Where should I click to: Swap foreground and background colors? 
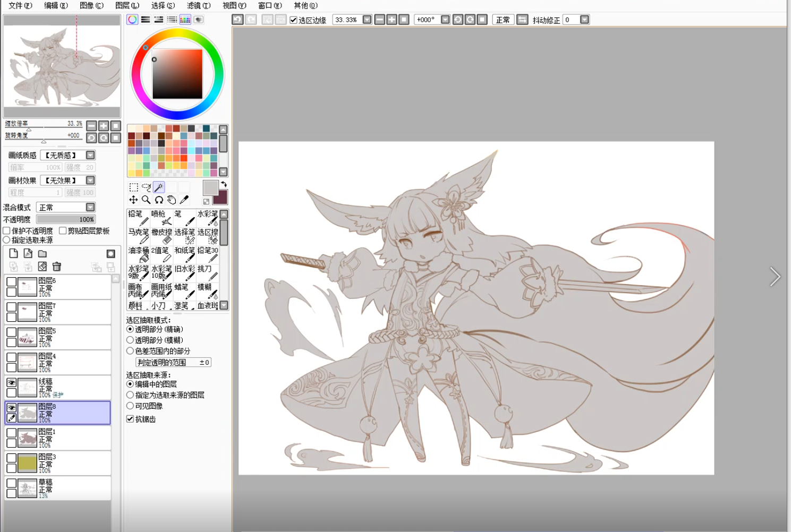click(x=224, y=184)
